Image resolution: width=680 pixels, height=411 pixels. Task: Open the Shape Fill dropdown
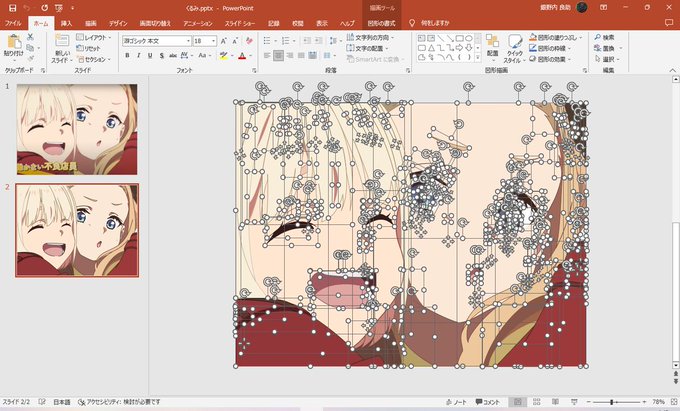[x=555, y=37]
